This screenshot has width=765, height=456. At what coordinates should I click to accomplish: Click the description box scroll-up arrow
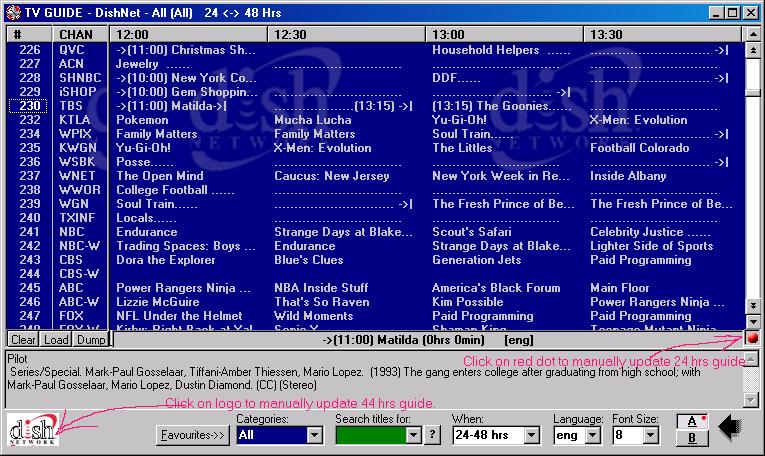(x=751, y=360)
